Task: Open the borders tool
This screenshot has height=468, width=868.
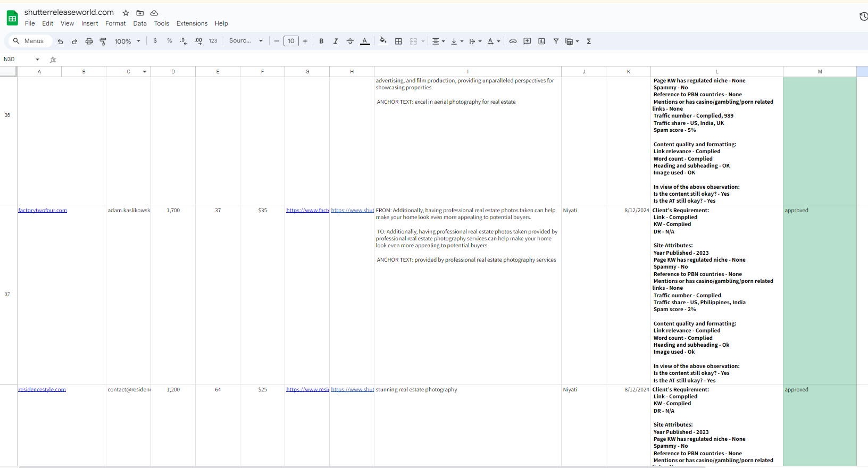Action: 398,41
